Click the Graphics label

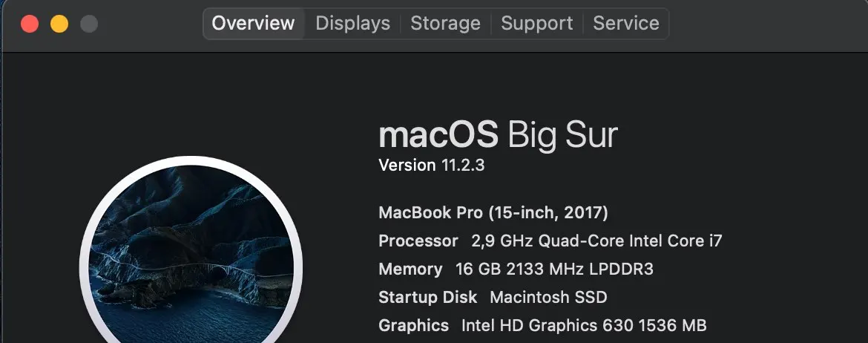click(413, 325)
